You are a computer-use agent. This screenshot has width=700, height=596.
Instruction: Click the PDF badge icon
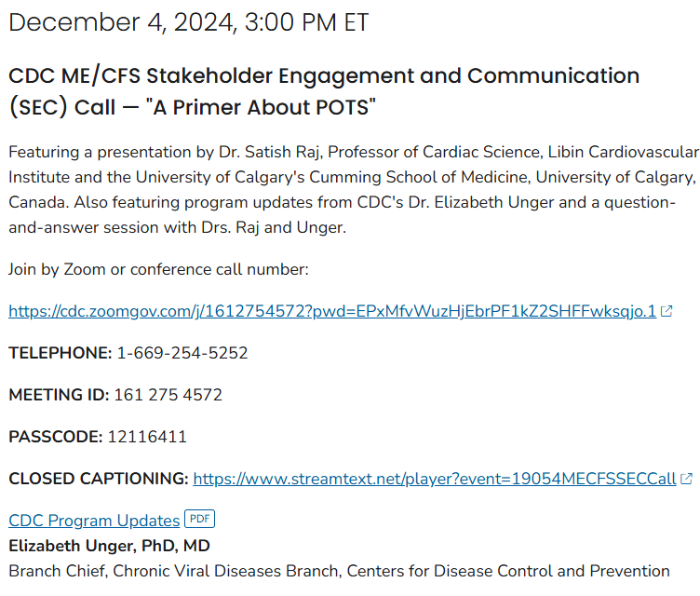(x=199, y=519)
